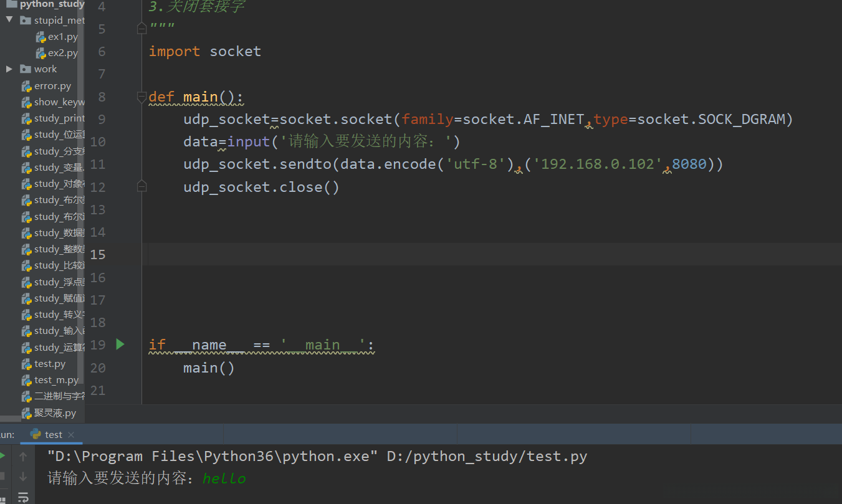
Task: Click the python.exe command line in console
Action: pyautogui.click(x=317, y=456)
